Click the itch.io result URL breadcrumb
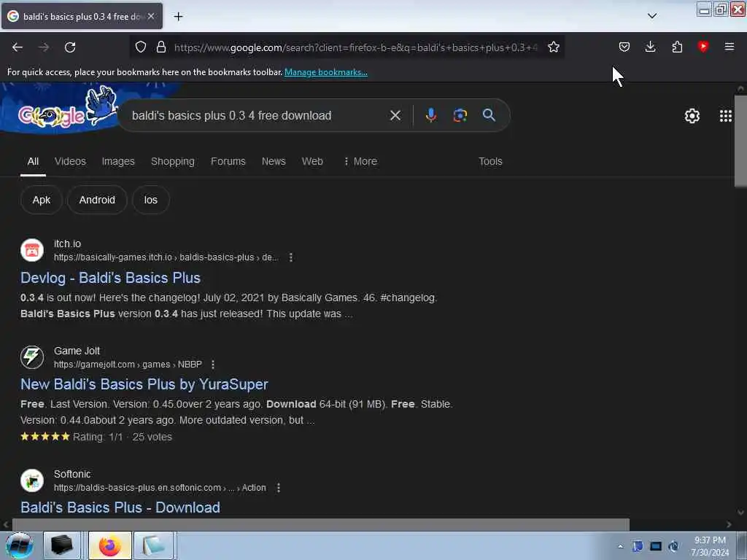This screenshot has width=747, height=560. click(166, 257)
